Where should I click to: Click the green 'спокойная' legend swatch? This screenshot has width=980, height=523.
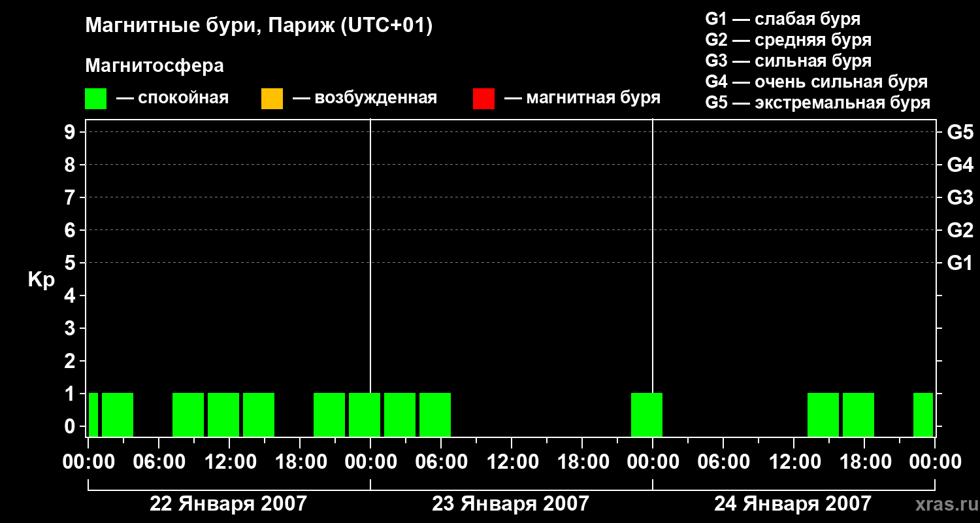[x=96, y=99]
